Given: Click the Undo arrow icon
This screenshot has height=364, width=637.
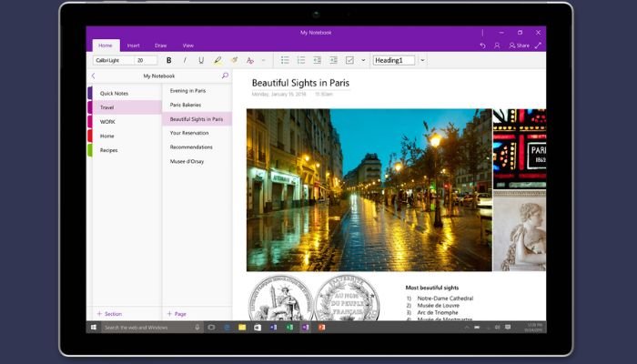Looking at the screenshot, I should (x=482, y=45).
